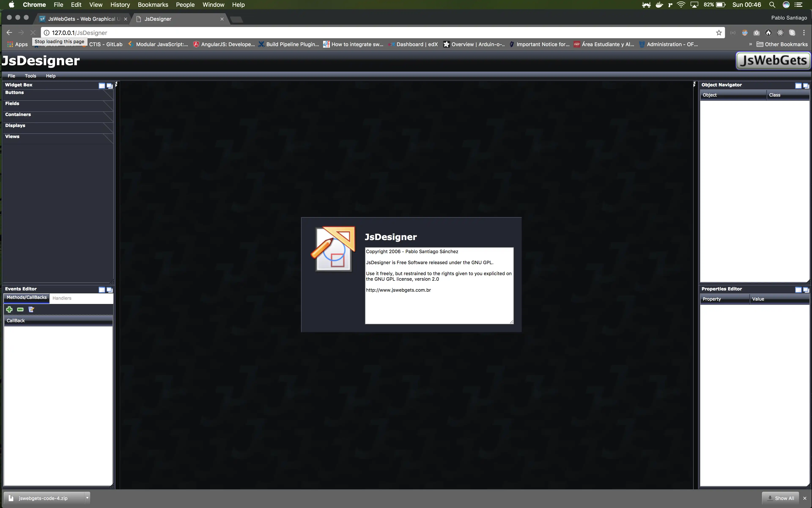Open the JsDesigner Help menu
The height and width of the screenshot is (508, 812).
pyautogui.click(x=51, y=76)
